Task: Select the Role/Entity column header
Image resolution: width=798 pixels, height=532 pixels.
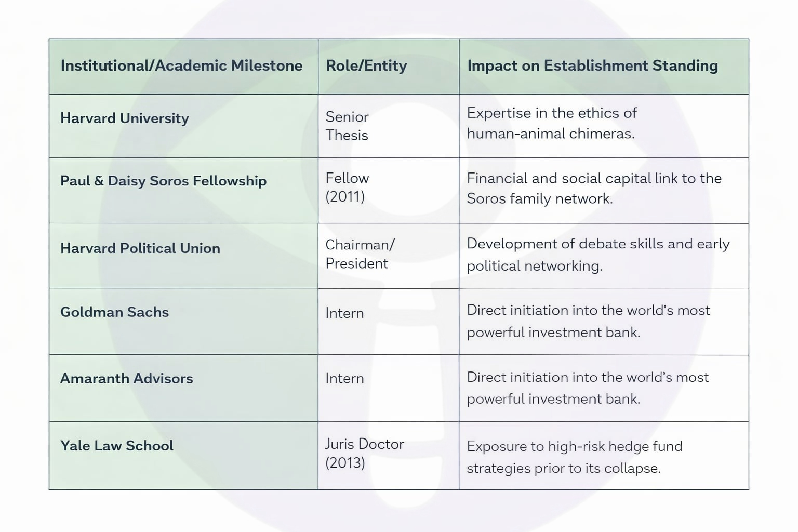Action: pos(366,65)
